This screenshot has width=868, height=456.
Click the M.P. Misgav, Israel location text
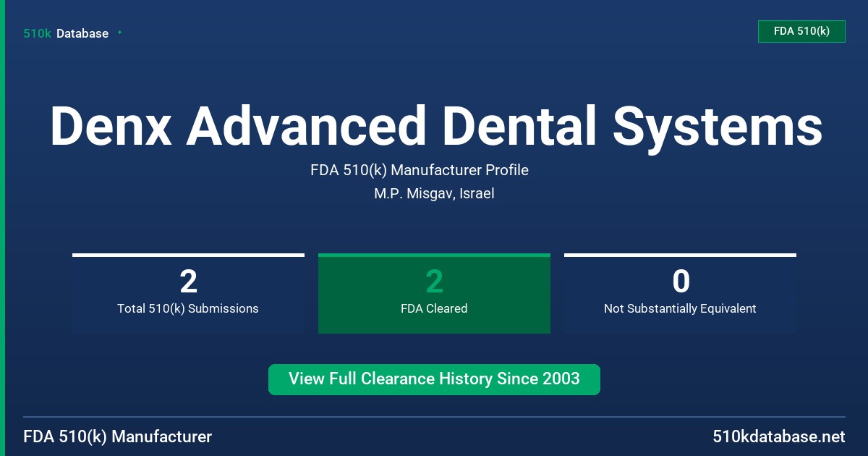point(434,194)
